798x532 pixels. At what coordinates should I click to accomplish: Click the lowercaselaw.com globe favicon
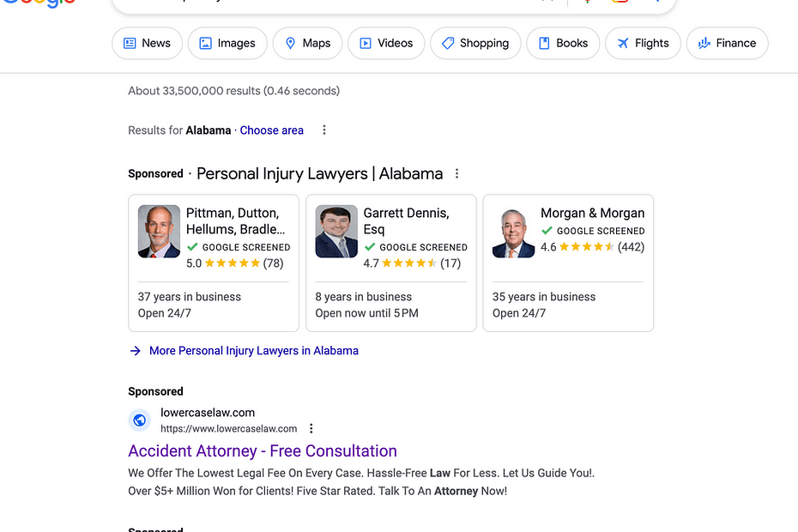click(x=140, y=420)
